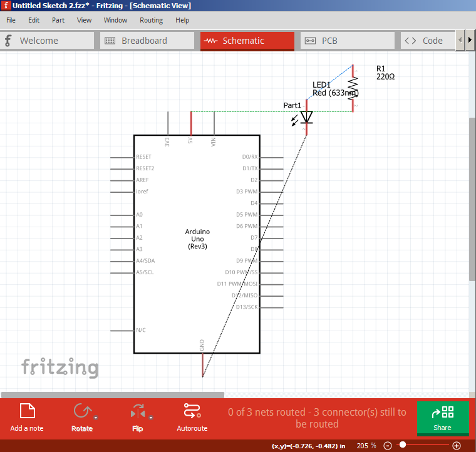
Task: Click the zoom slider handle
Action: pos(403,444)
